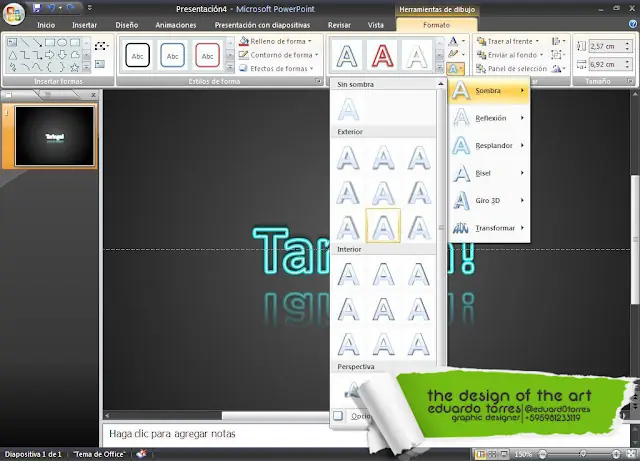
Task: Select the last Interior shadow preset
Action: point(419,344)
